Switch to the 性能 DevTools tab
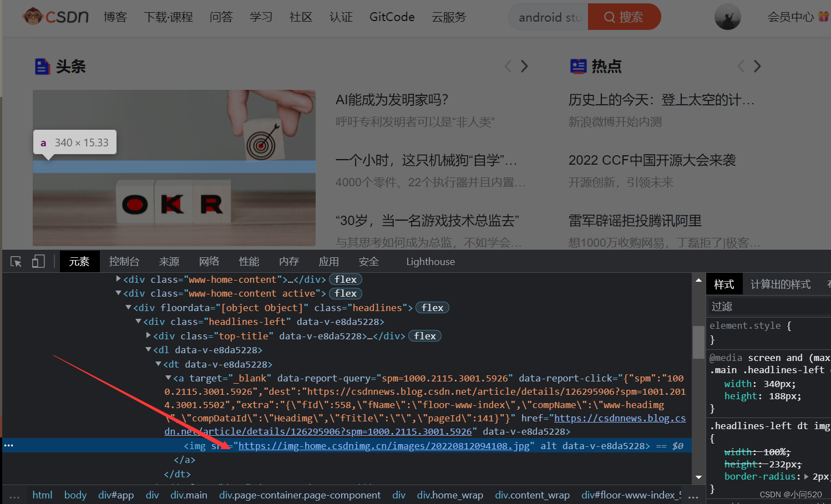This screenshot has width=831, height=504. click(x=249, y=262)
